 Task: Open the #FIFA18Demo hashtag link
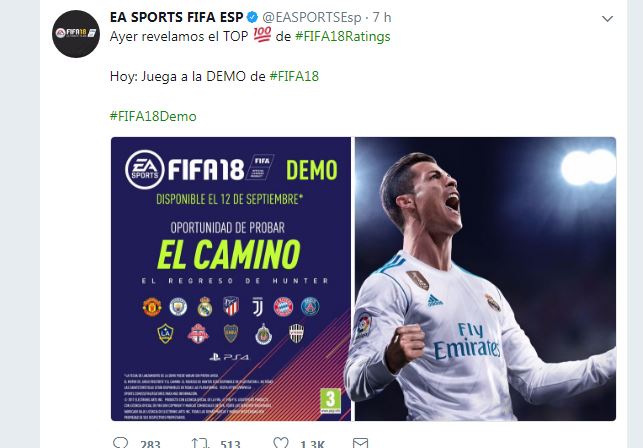pyautogui.click(x=153, y=117)
